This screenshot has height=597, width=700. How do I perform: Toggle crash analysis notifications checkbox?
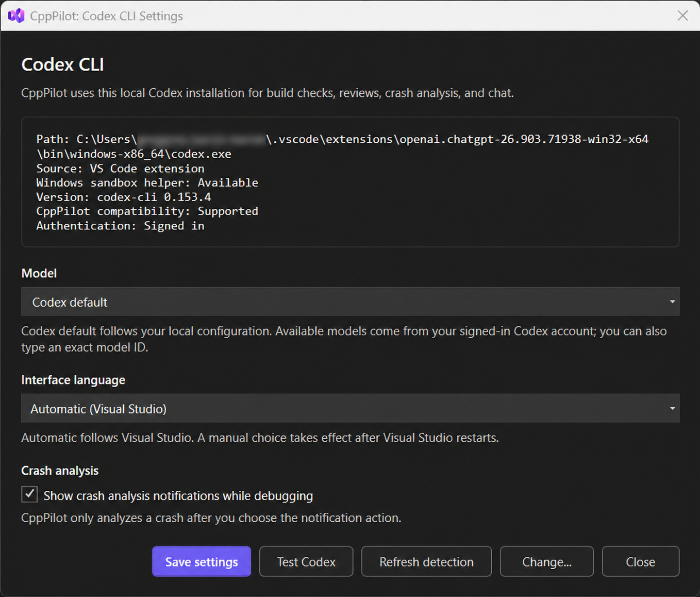click(x=29, y=494)
